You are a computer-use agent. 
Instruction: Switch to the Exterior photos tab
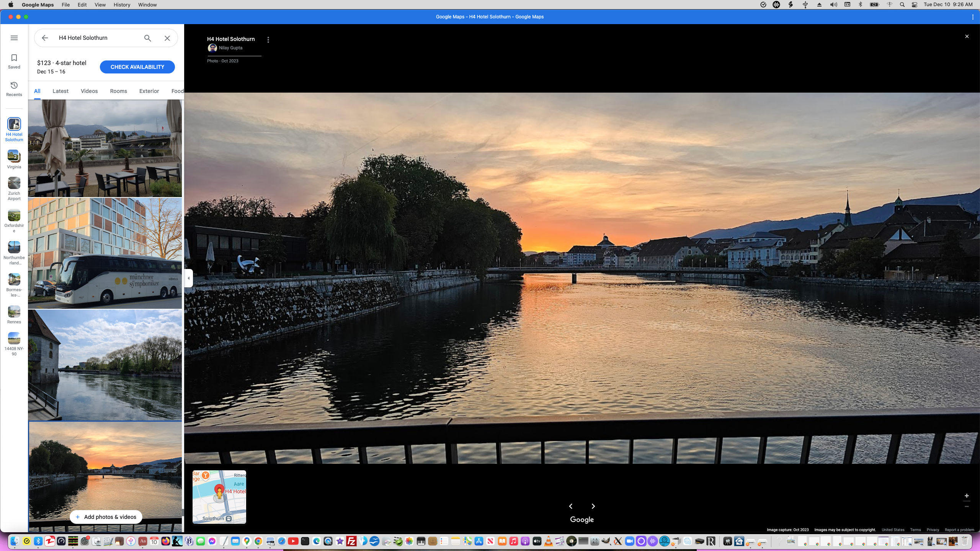(149, 91)
